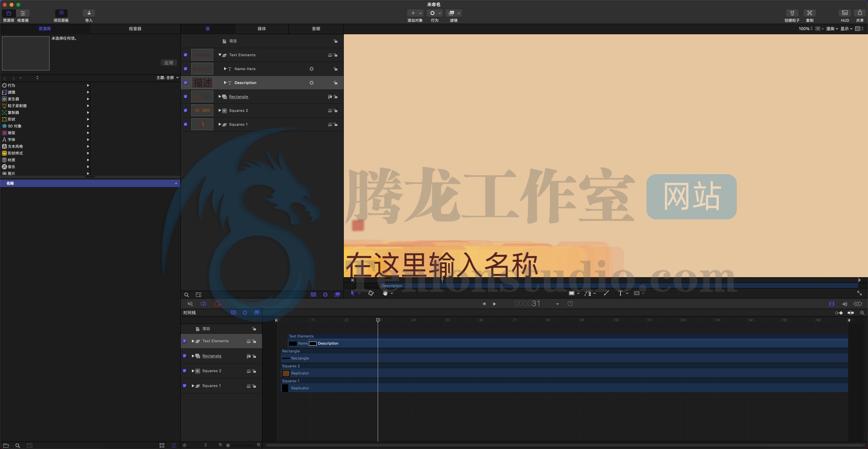Open the canvas zoom 100% dropdown
Image resolution: width=868 pixels, height=449 pixels.
(806, 29)
